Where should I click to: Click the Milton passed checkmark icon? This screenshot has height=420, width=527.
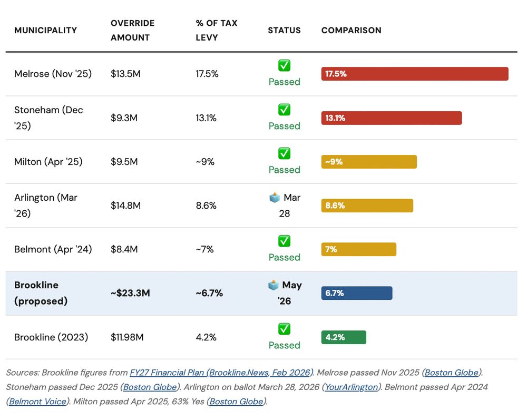(x=284, y=153)
